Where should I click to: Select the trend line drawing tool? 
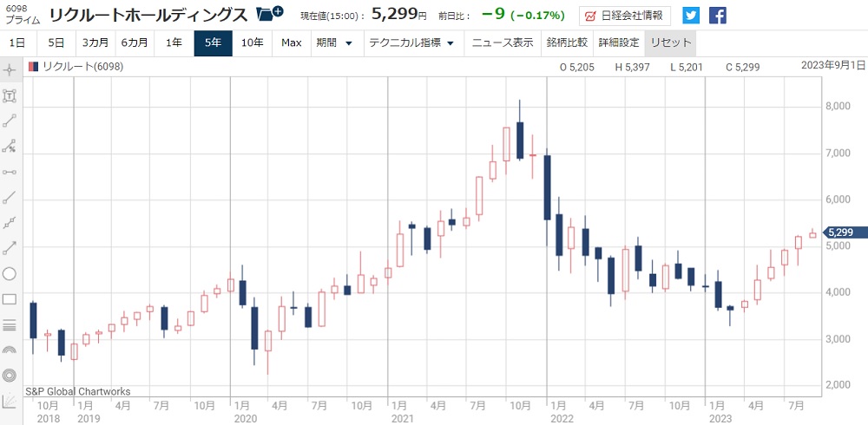[x=10, y=121]
